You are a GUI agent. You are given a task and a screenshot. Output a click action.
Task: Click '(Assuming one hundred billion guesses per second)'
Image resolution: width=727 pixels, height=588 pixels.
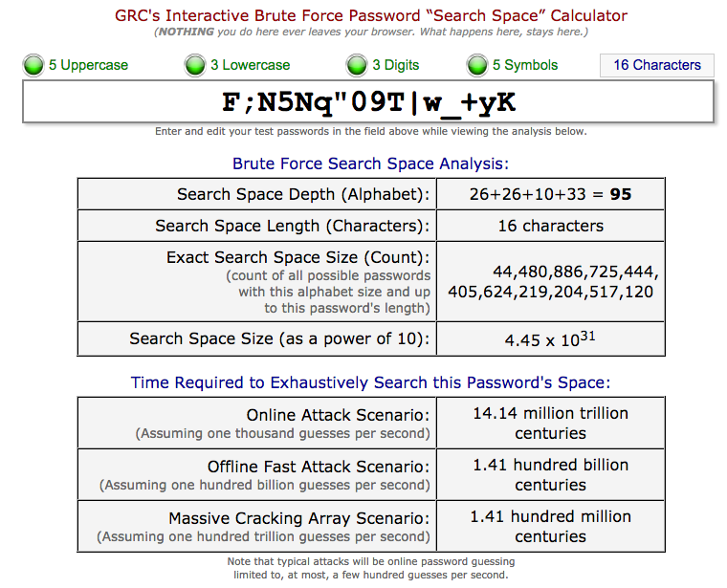tap(265, 485)
